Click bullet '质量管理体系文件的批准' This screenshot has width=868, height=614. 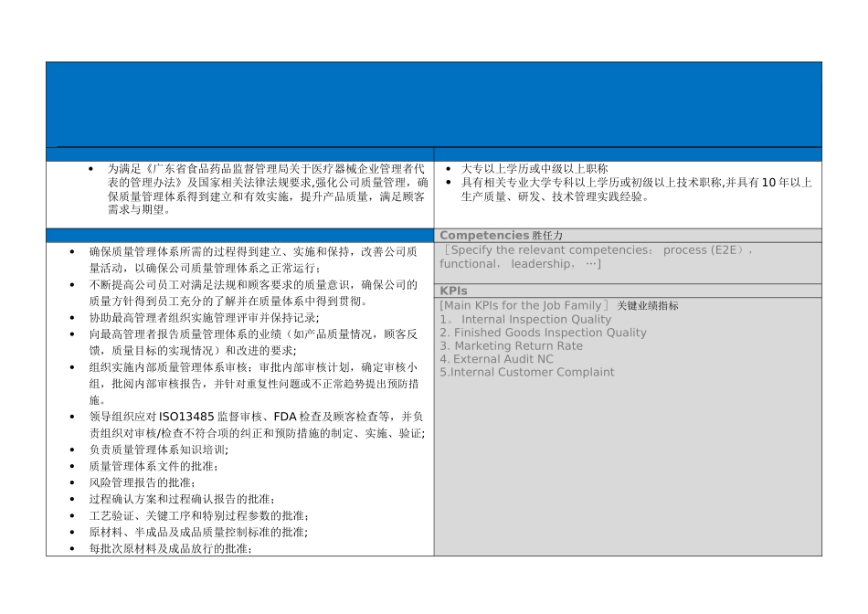pos(153,466)
